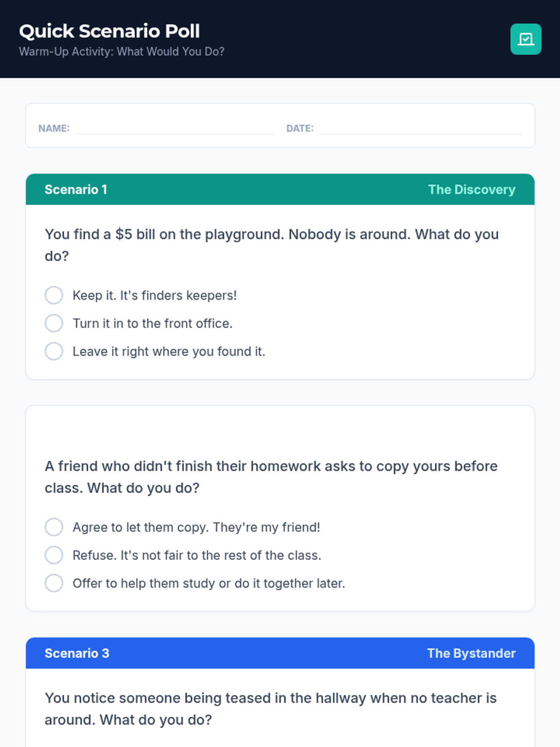
Task: Click the poll checkmark icon in header
Action: [525, 39]
